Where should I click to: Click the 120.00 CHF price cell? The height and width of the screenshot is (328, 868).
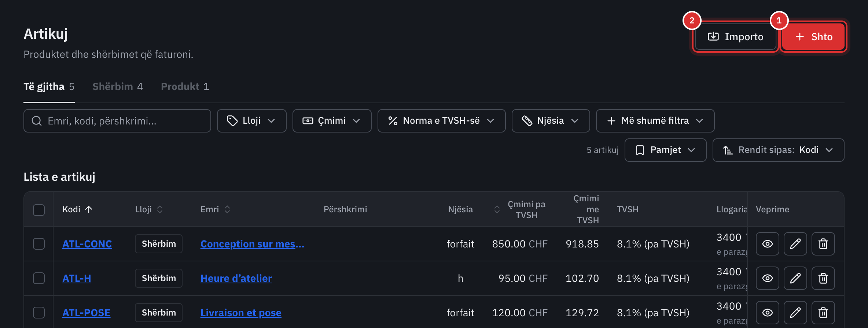[520, 313]
